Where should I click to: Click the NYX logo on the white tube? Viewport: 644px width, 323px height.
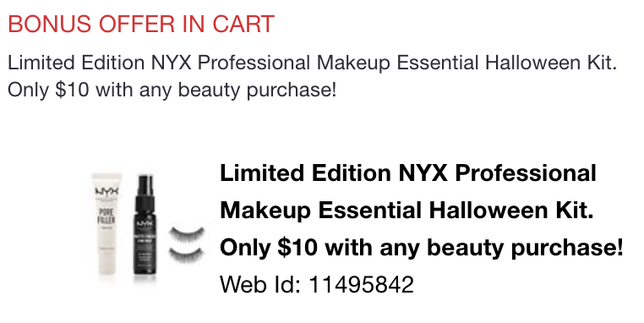pos(106,191)
